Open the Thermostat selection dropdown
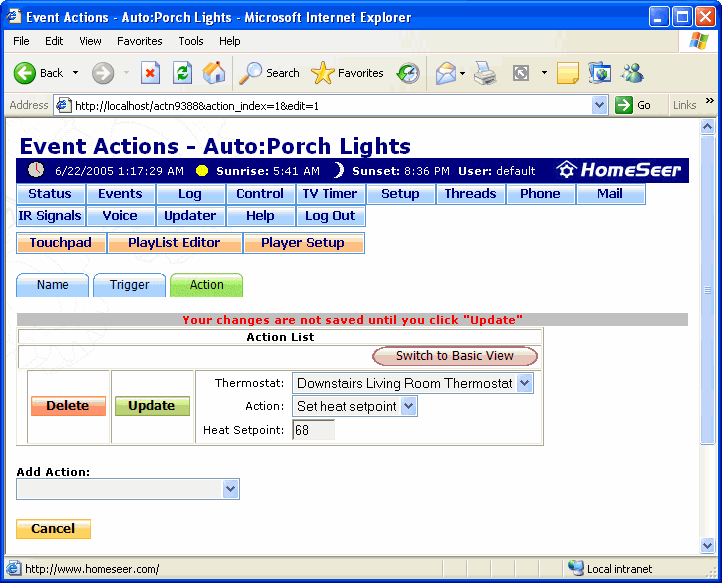Image resolution: width=722 pixels, height=583 pixels. tap(524, 383)
